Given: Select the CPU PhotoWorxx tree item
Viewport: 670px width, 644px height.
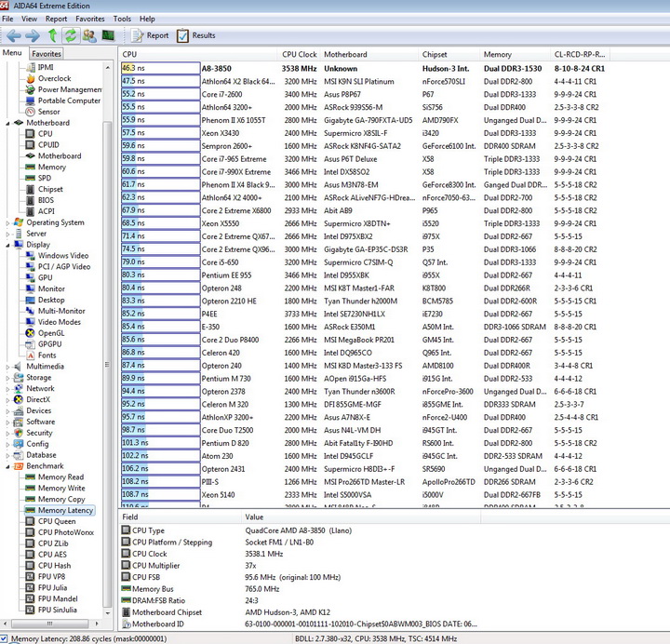Looking at the screenshot, I should 66,533.
